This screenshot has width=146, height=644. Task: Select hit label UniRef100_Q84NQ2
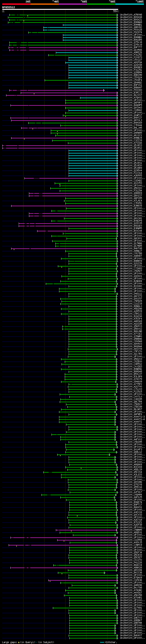(131, 82)
